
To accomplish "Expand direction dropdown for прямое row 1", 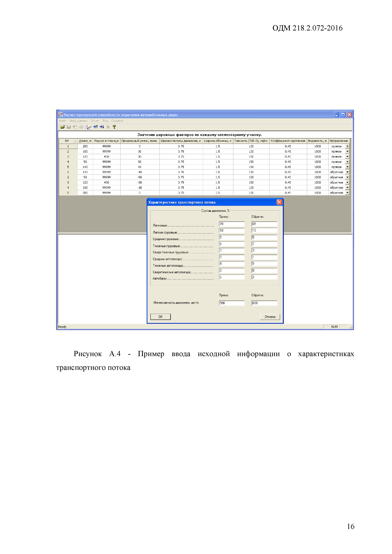I will click(347, 146).
